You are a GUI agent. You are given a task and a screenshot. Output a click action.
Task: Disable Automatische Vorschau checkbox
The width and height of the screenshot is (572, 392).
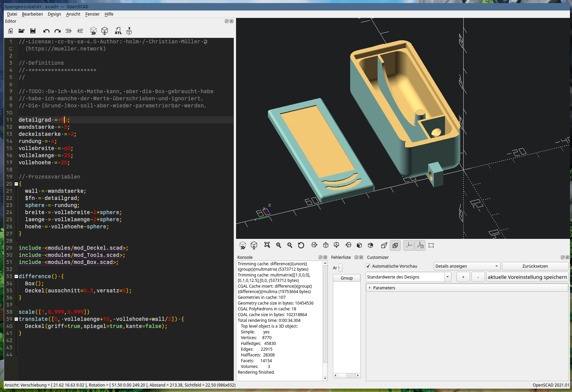click(368, 266)
